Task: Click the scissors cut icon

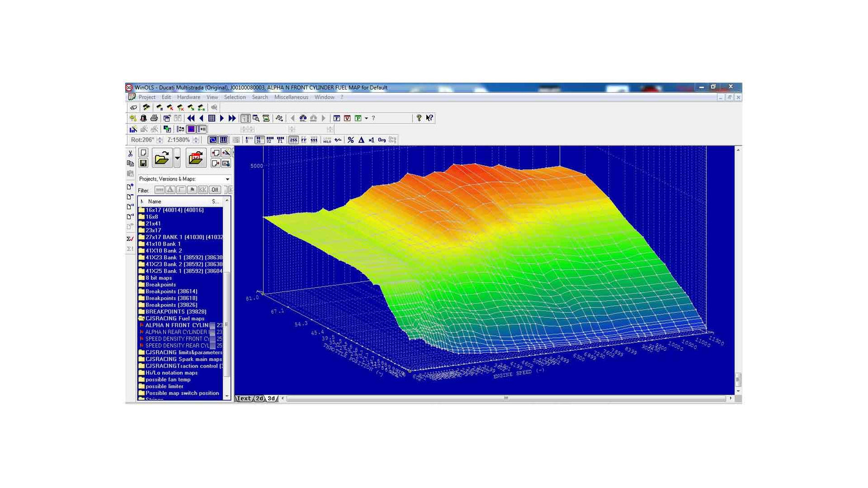Action: 130,153
